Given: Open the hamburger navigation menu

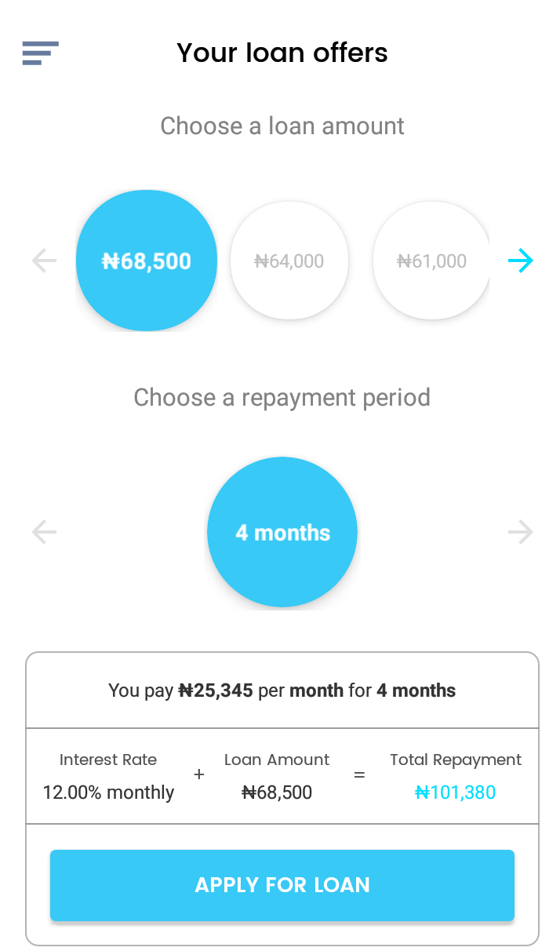Looking at the screenshot, I should [40, 53].
